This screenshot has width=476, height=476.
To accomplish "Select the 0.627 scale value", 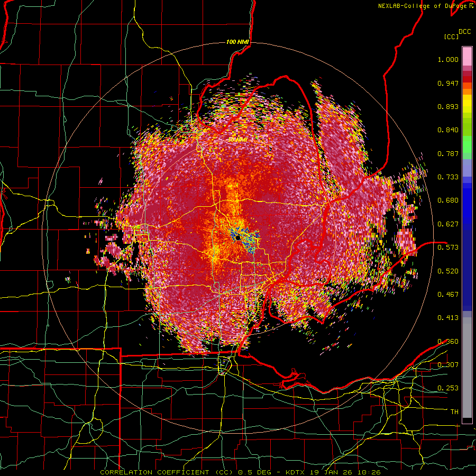I will (448, 224).
